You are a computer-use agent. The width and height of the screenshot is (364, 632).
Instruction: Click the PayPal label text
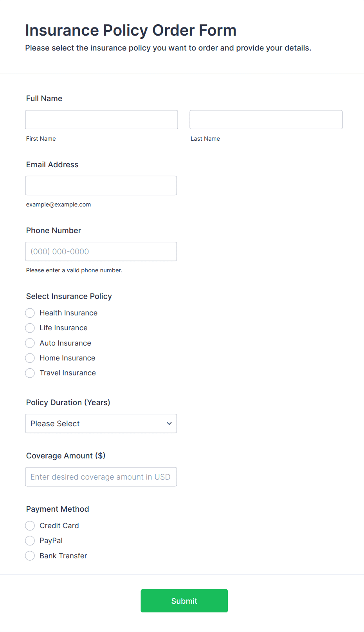point(51,541)
